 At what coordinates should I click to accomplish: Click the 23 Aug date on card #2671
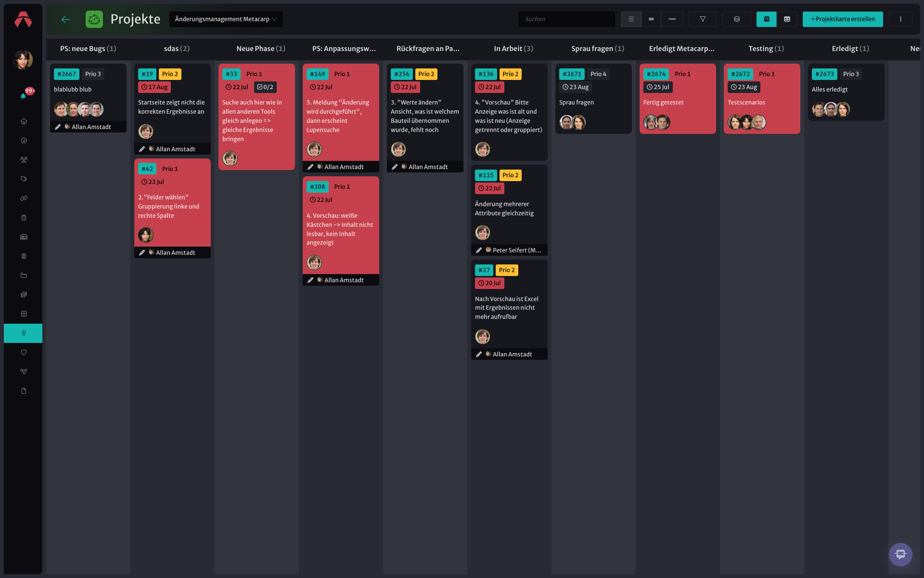pos(576,87)
